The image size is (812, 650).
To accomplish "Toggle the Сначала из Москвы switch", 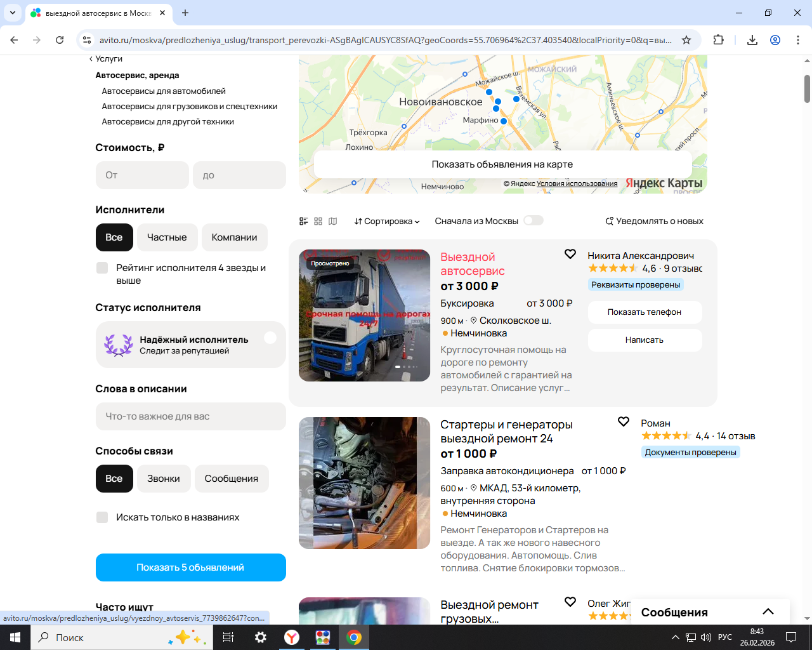I will pyautogui.click(x=534, y=220).
